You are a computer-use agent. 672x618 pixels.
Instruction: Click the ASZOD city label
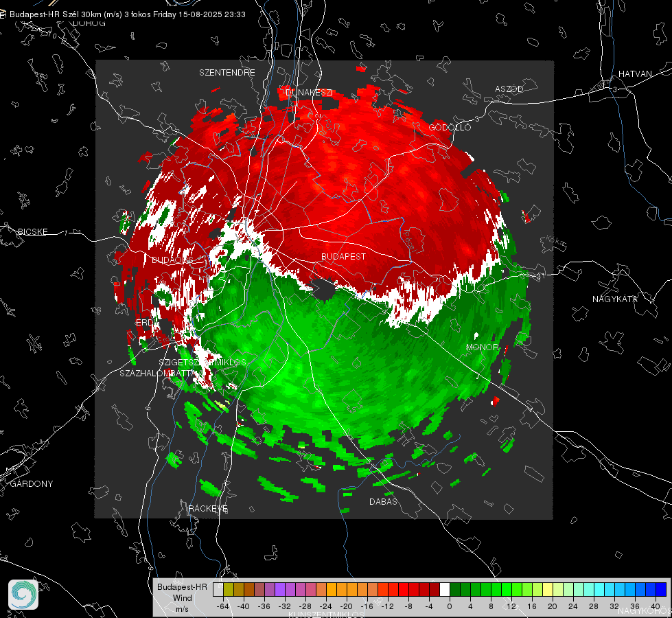pyautogui.click(x=509, y=89)
